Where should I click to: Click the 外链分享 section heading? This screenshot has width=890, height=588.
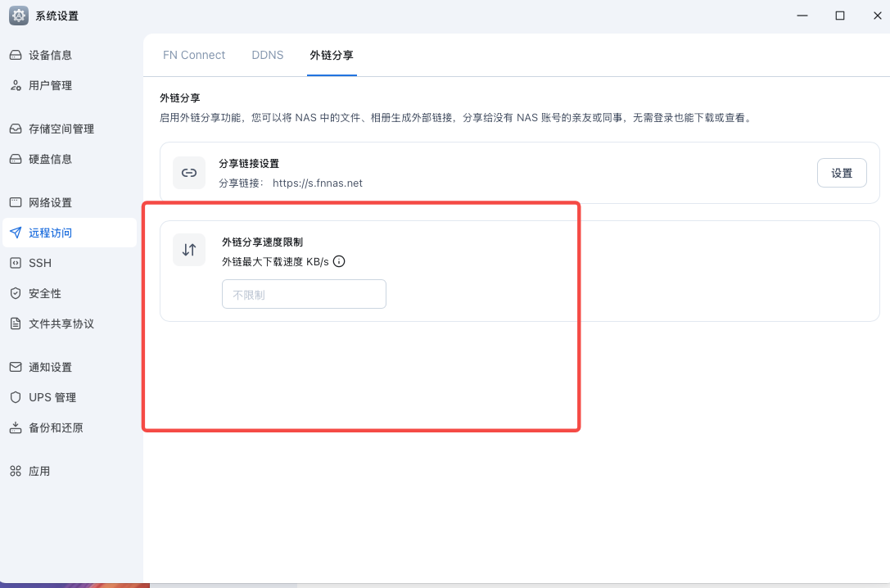[180, 97]
